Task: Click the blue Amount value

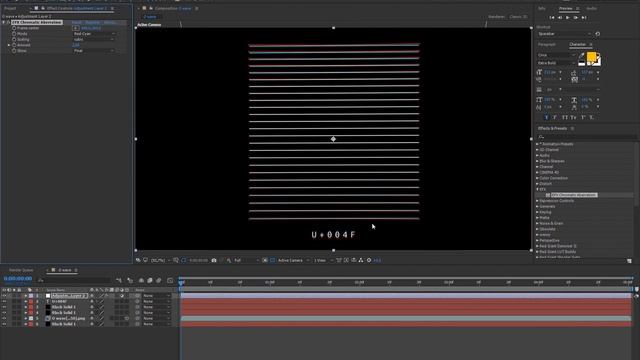Action: point(76,45)
